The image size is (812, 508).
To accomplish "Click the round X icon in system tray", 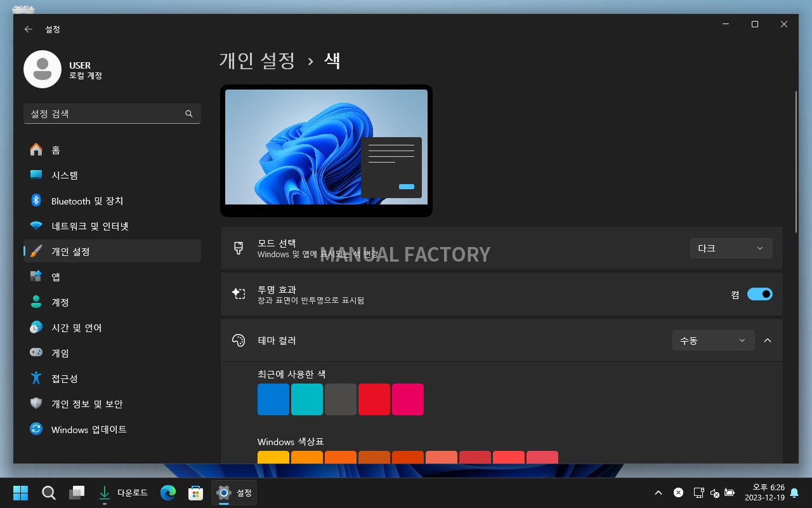I will coord(678,493).
